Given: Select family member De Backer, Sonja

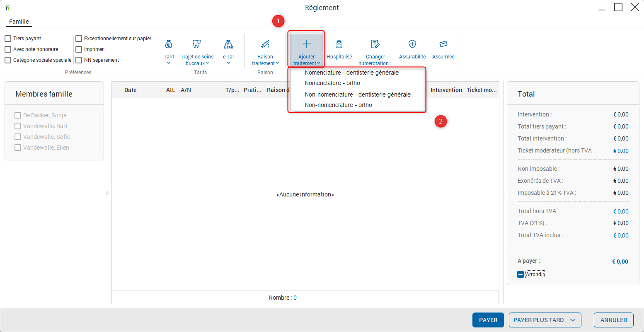Looking at the screenshot, I should point(18,115).
